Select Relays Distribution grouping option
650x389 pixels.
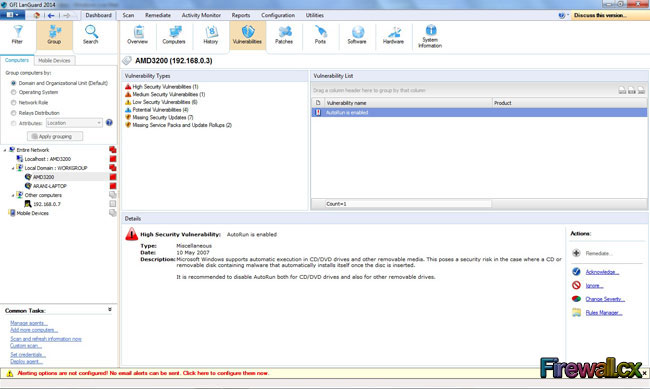[x=14, y=113]
